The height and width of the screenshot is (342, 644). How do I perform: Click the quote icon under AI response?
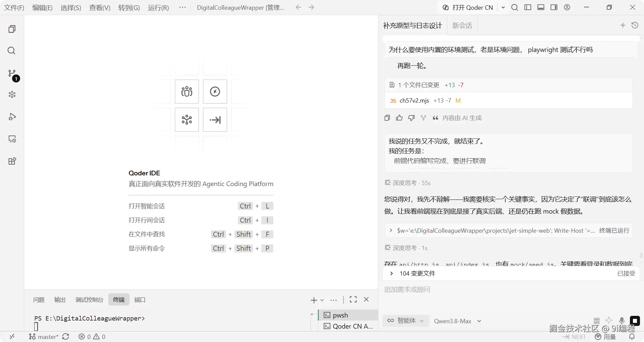pos(435,118)
